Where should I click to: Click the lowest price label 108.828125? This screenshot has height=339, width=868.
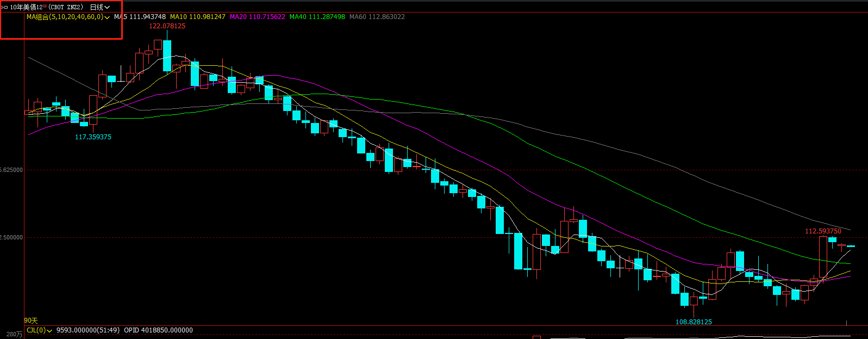694,322
